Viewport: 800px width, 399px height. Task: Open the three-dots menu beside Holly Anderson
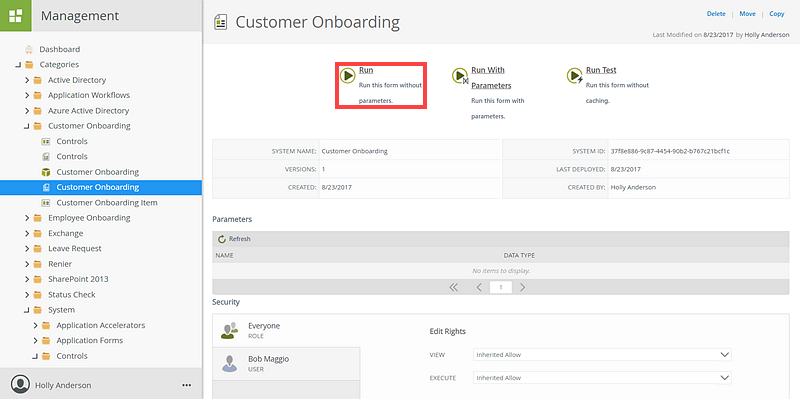click(186, 385)
